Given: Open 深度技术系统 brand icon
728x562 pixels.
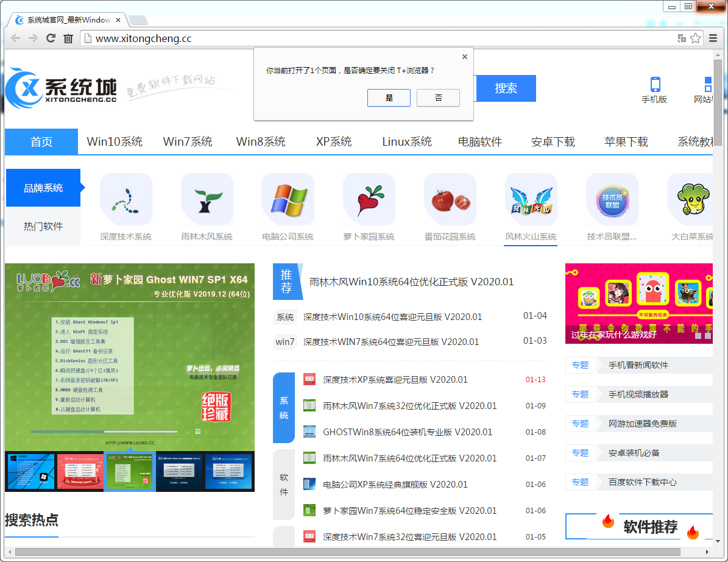Looking at the screenshot, I should (x=126, y=200).
